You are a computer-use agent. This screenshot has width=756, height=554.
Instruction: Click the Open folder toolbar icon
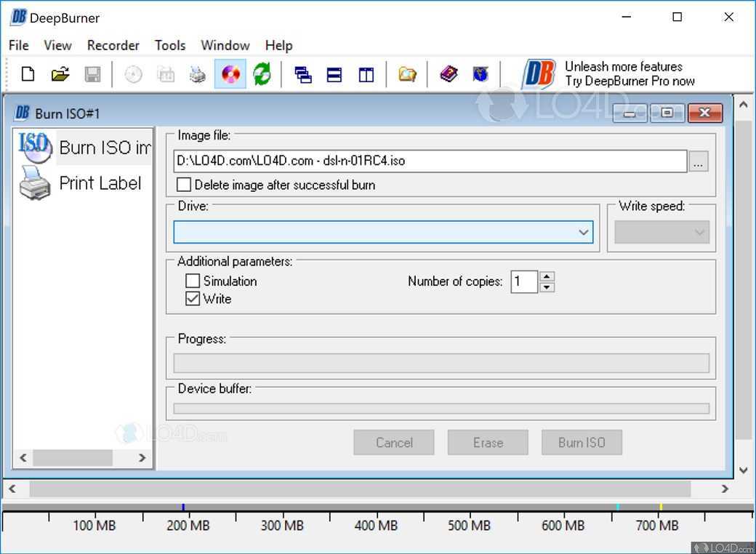60,74
